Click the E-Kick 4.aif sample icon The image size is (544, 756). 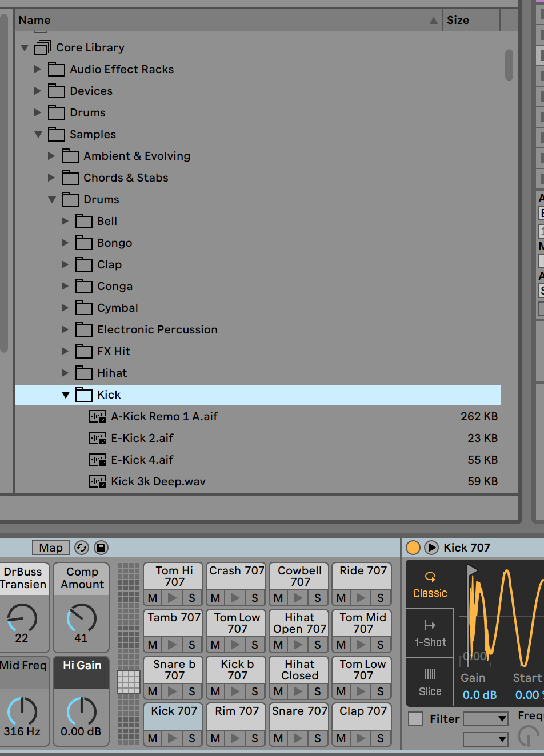pyautogui.click(x=98, y=460)
